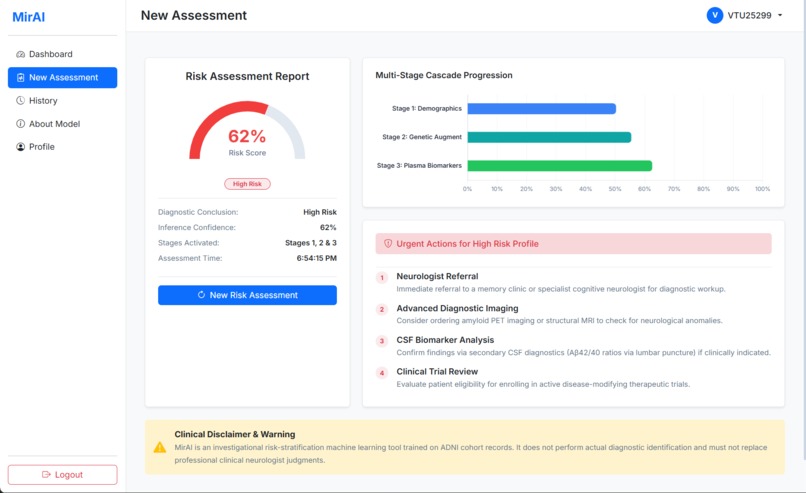Click the Dashboard gauge icon

[x=21, y=54]
